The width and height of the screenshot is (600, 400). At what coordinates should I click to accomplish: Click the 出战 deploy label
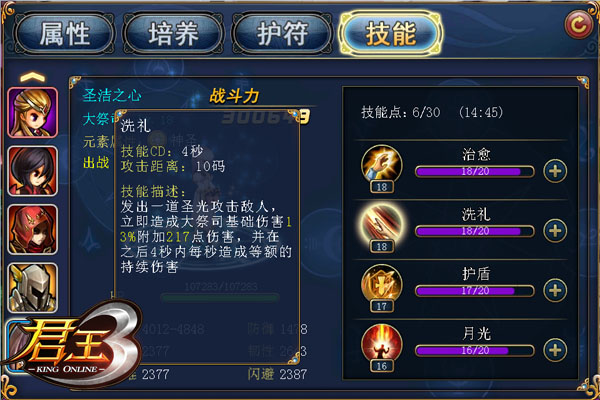96,162
